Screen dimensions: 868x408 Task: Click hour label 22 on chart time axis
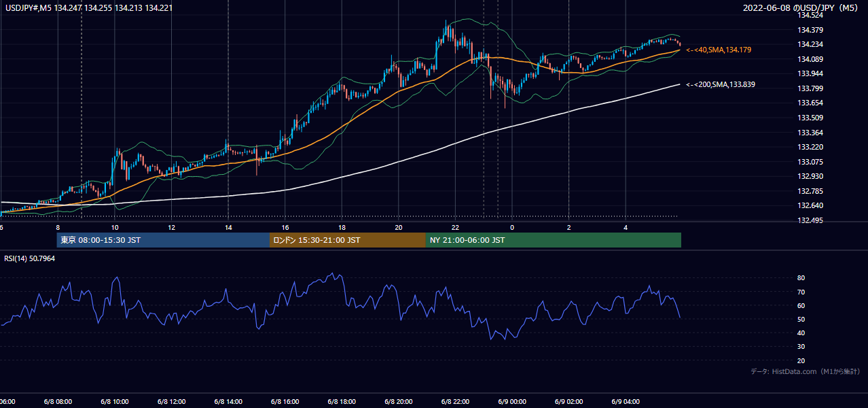(x=455, y=227)
